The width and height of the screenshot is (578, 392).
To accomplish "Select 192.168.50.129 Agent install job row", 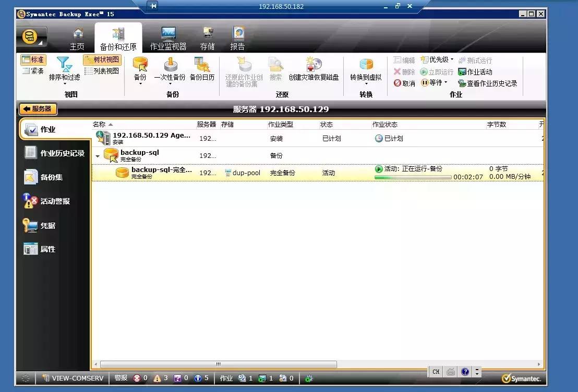I will tap(318, 138).
